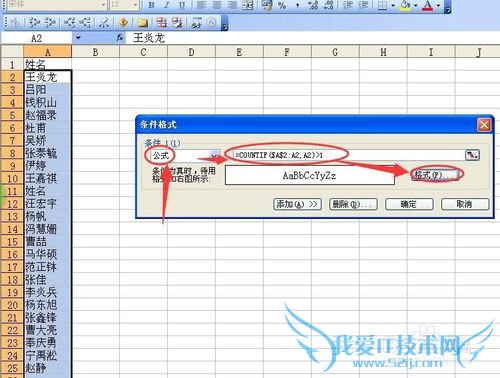Show the watch window
Image resolution: width=500 pixels, height=378 pixels.
coord(197,22)
